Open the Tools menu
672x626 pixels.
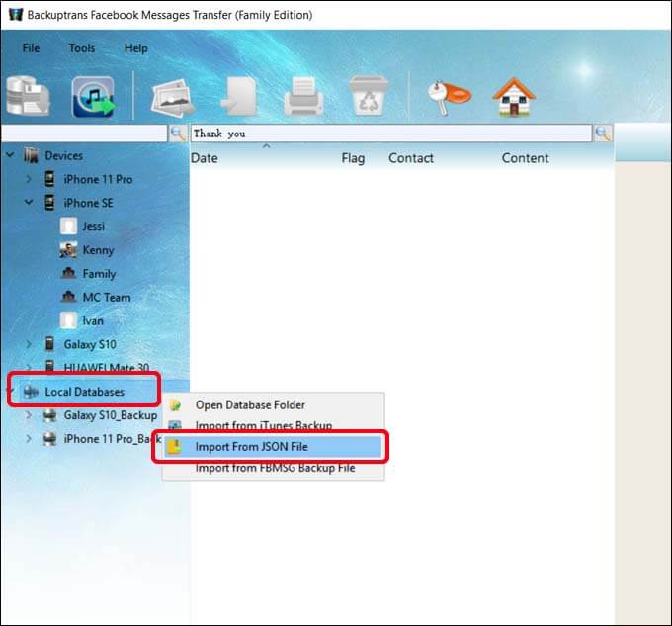point(82,48)
